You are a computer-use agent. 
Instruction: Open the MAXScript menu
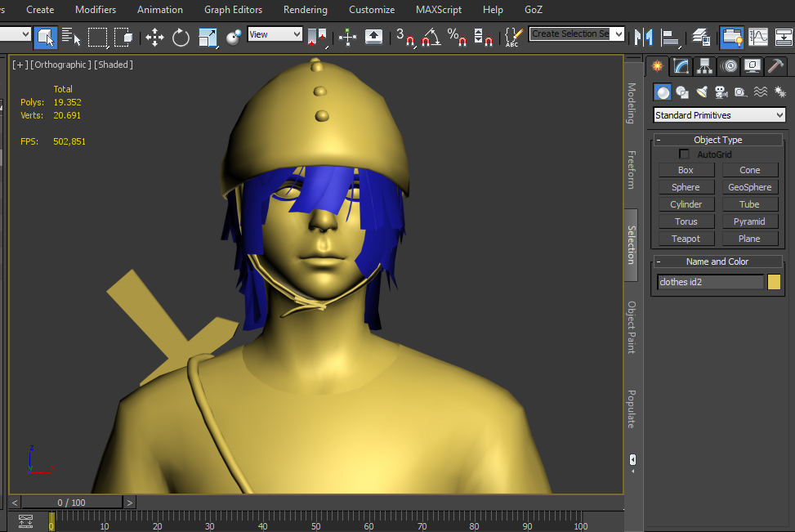(439, 10)
